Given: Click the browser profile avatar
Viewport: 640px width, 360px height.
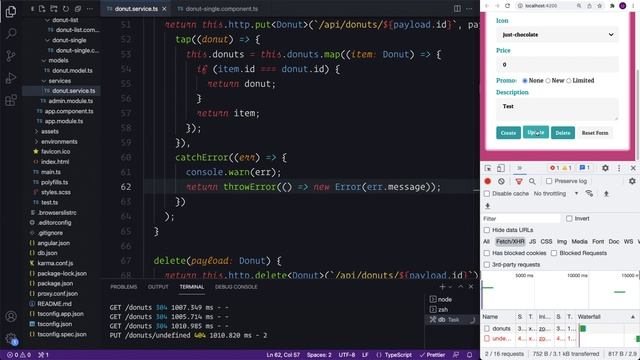Looking at the screenshot, I should click(622, 6).
